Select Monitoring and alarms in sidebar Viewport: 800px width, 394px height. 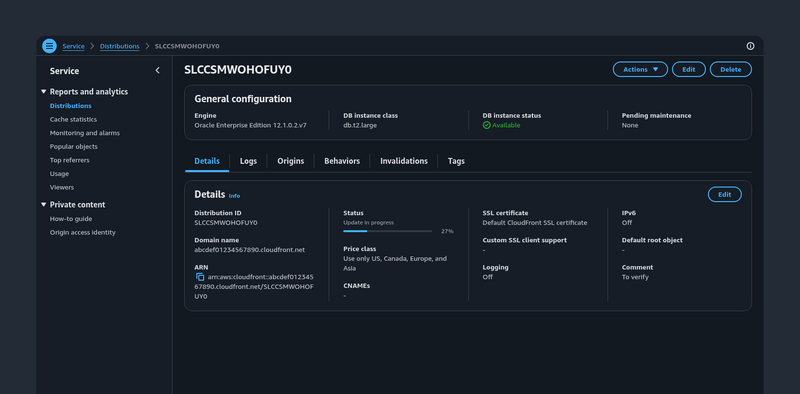point(85,133)
